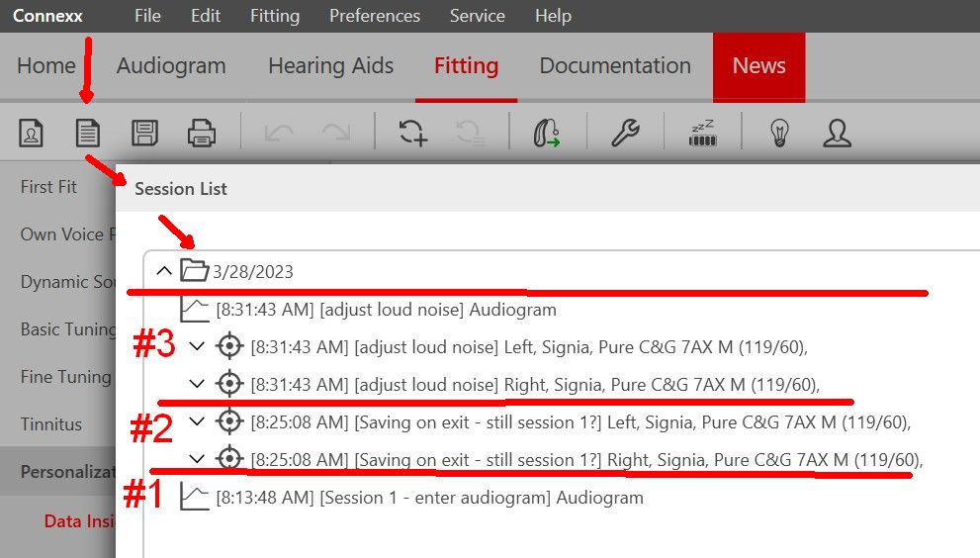
Task: Select the "3/28/2023" folder label
Action: coord(252,271)
